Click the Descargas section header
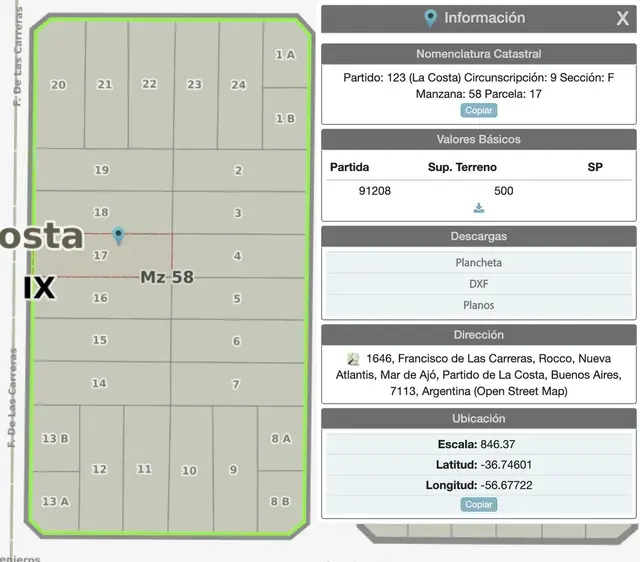This screenshot has width=640, height=562. (479, 236)
